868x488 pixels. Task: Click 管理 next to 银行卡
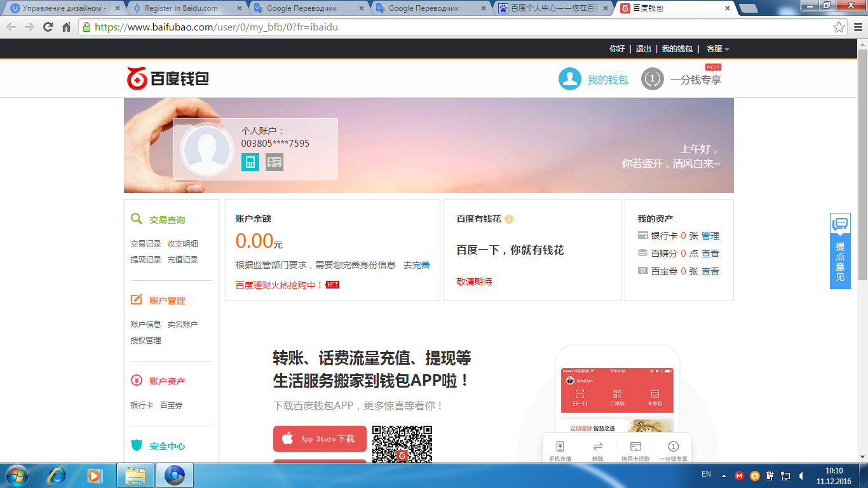(x=710, y=236)
